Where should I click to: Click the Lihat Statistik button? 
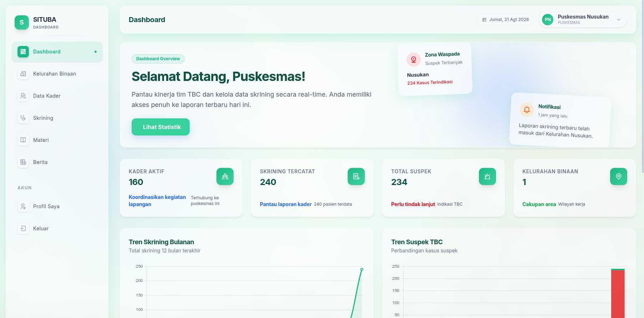(160, 127)
